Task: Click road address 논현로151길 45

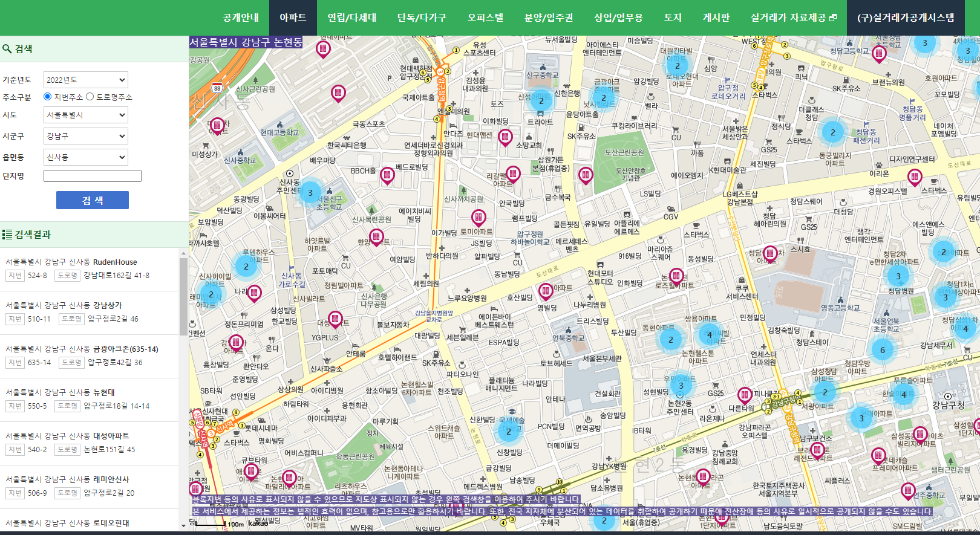Action: click(109, 449)
